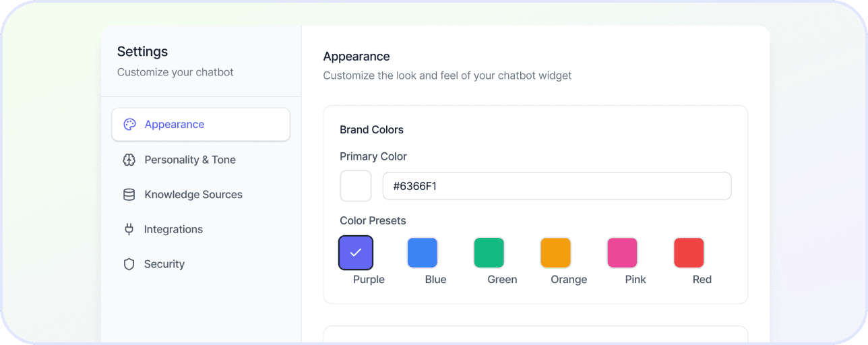Choose the Blue color preset

click(423, 253)
